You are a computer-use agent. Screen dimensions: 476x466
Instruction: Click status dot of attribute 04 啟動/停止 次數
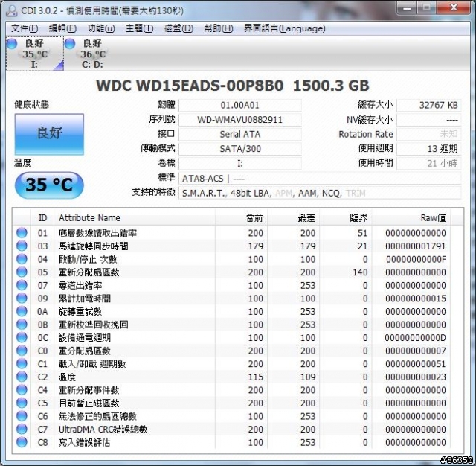22,259
